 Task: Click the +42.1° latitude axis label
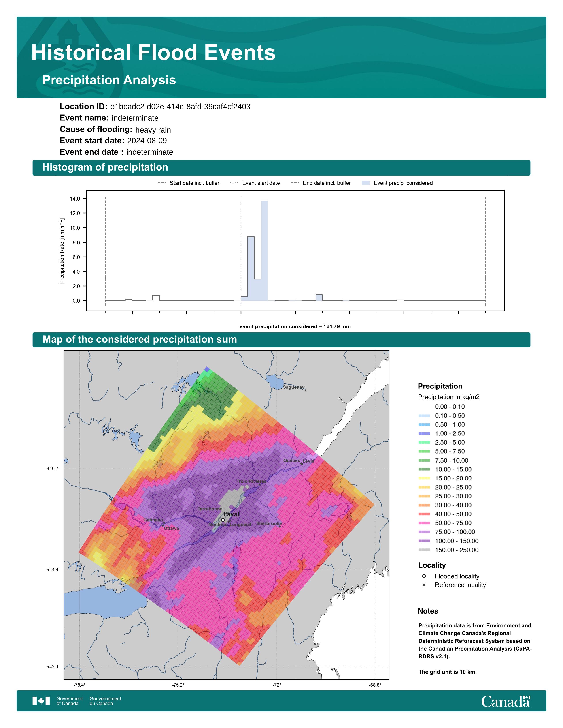54,667
